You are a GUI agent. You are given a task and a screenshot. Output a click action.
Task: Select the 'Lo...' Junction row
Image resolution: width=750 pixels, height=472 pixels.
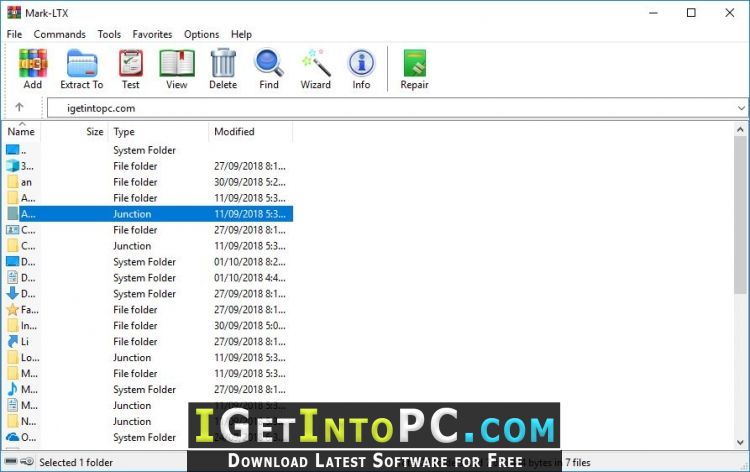click(x=148, y=357)
